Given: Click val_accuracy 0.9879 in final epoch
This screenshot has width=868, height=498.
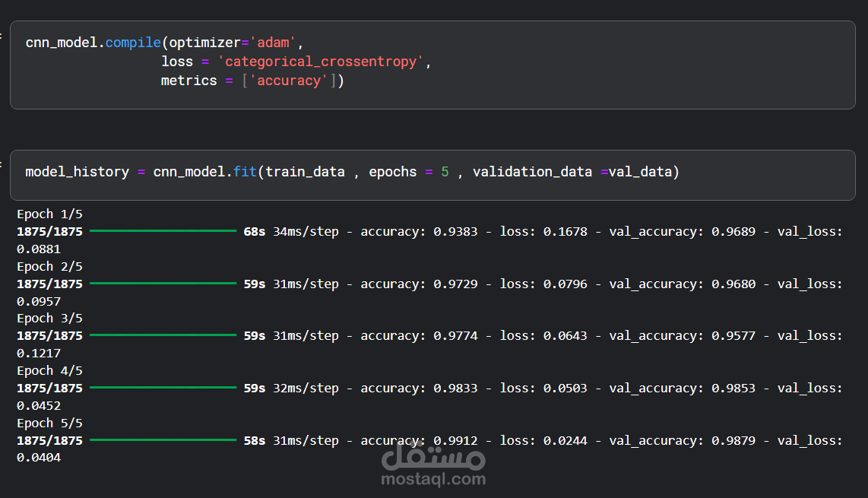Looking at the screenshot, I should [x=733, y=440].
